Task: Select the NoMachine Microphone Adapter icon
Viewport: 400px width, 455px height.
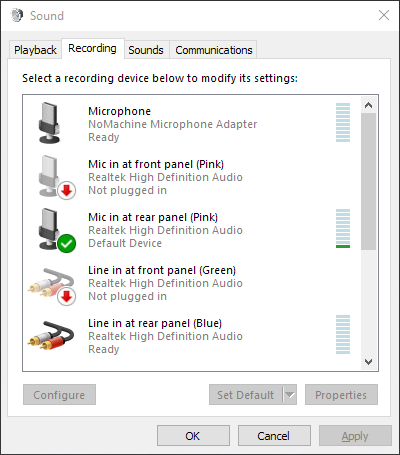Action: (49, 123)
